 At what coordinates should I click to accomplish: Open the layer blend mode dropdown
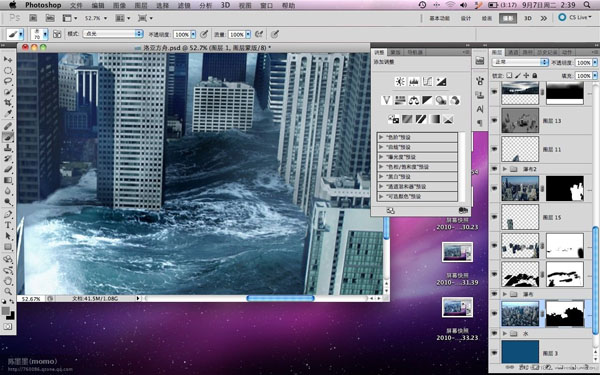(x=520, y=62)
